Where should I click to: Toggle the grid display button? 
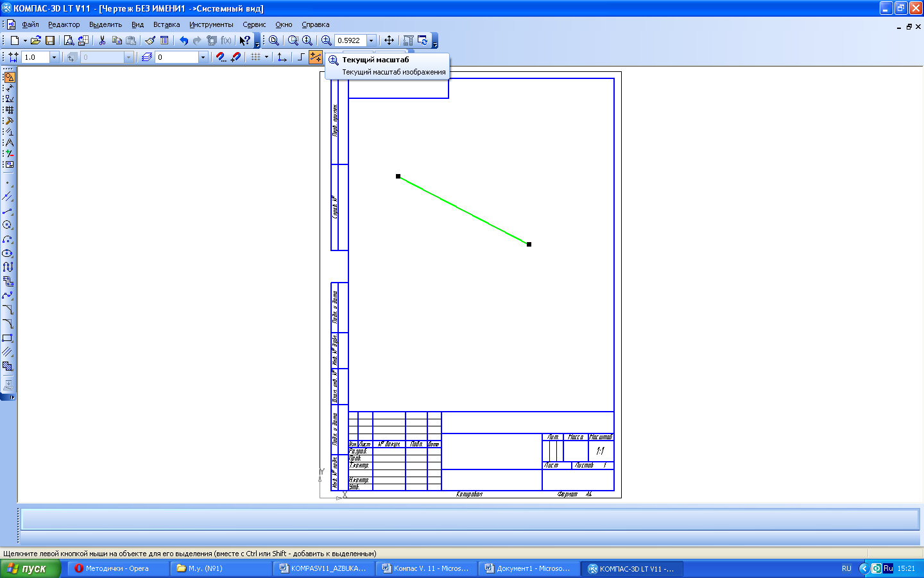[255, 57]
